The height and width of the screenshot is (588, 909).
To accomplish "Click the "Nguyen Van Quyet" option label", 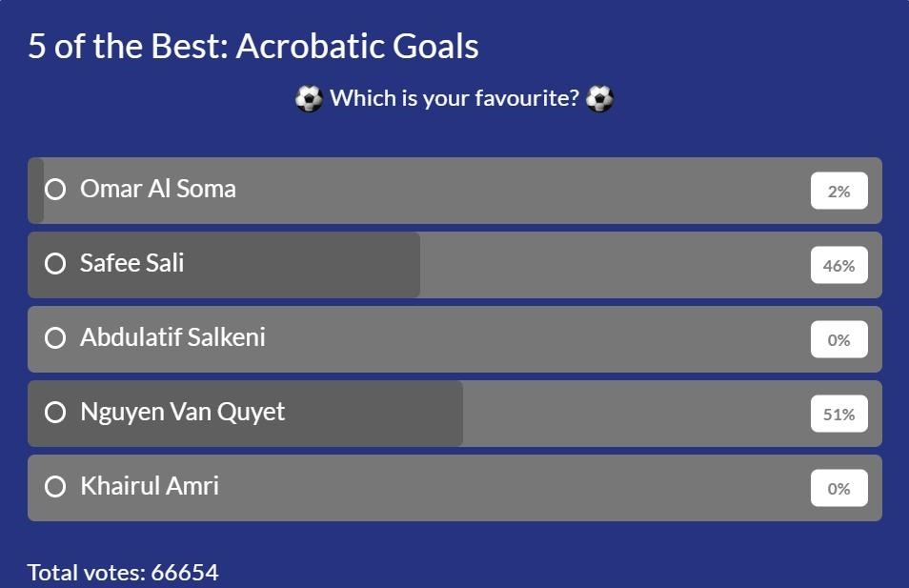I will click(183, 412).
